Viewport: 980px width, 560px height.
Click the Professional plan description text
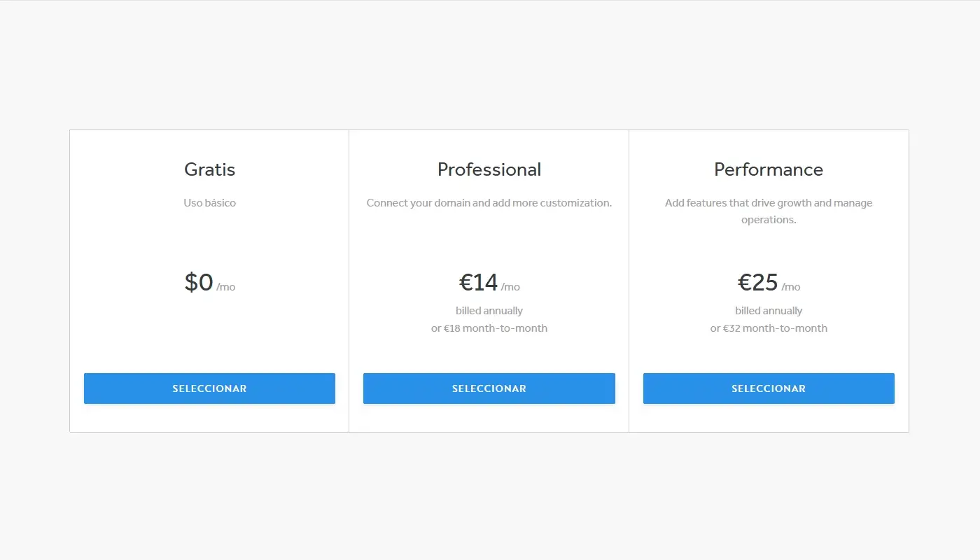click(489, 202)
